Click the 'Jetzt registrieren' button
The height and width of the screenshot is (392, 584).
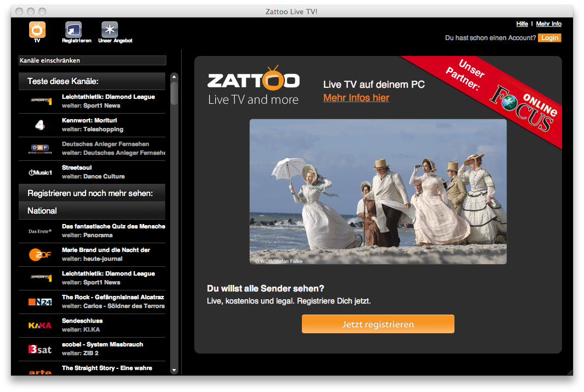tap(378, 324)
